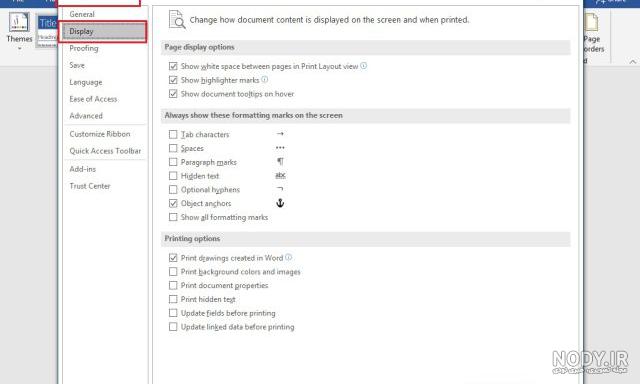The height and width of the screenshot is (384, 640).
Task: Uncheck Print drawings created in Word
Action: [x=173, y=258]
